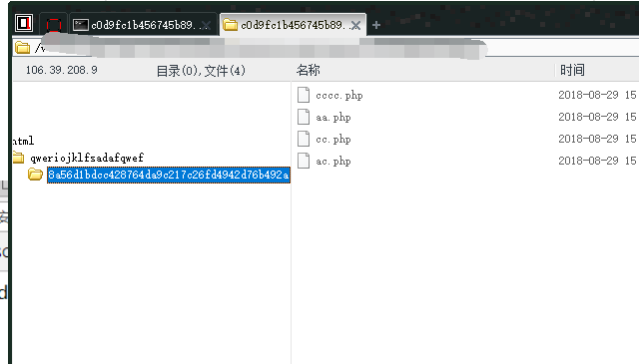Select the html tree node
The height and width of the screenshot is (364, 639).
click(23, 141)
